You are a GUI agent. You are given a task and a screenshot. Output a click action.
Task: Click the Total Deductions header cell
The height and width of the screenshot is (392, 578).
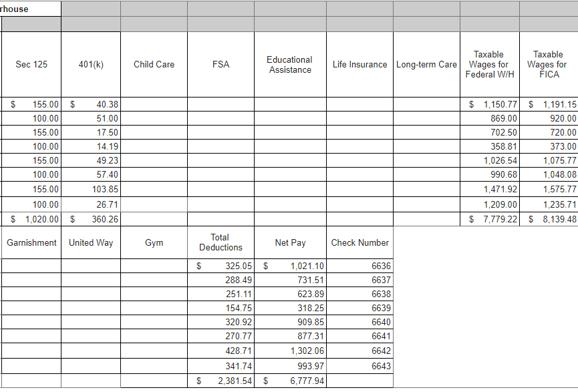(221, 242)
